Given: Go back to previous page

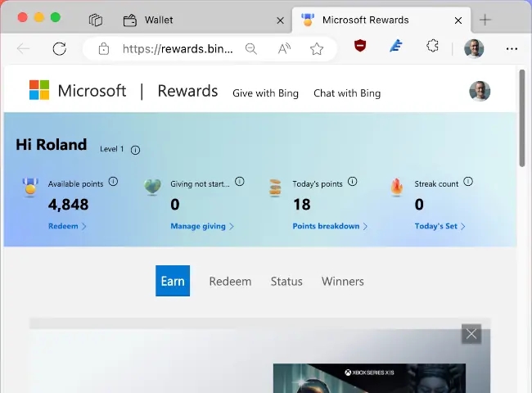Looking at the screenshot, I should pos(24,49).
